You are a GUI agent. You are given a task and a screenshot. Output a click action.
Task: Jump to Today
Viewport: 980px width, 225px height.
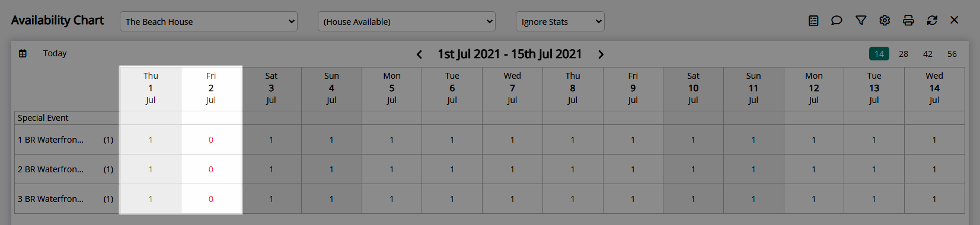coord(55,53)
